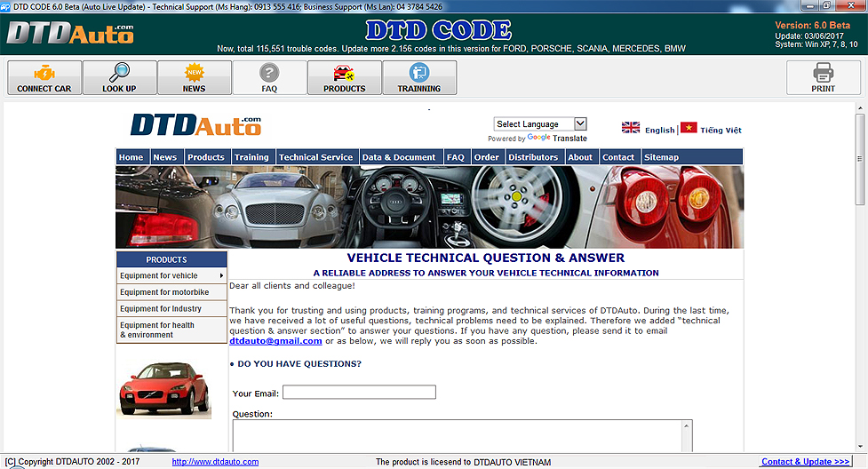
Task: Switch site to Tiếng Việt link
Action: 721,130
